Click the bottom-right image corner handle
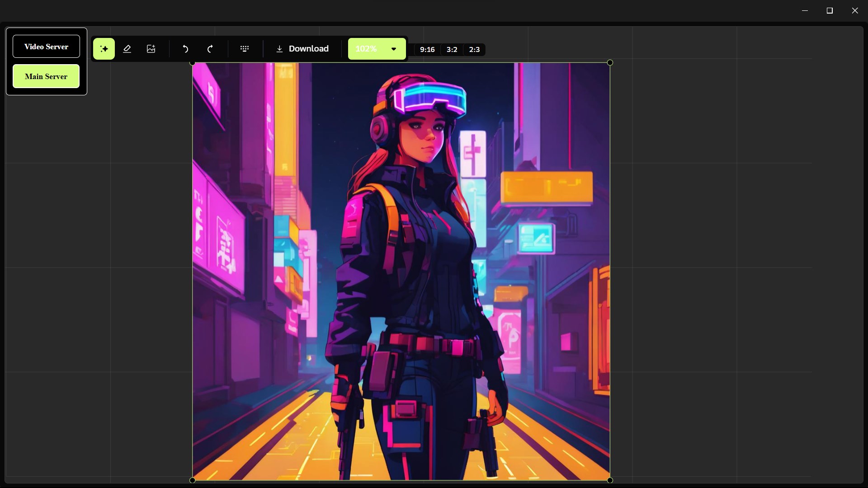868x488 pixels. [610, 480]
